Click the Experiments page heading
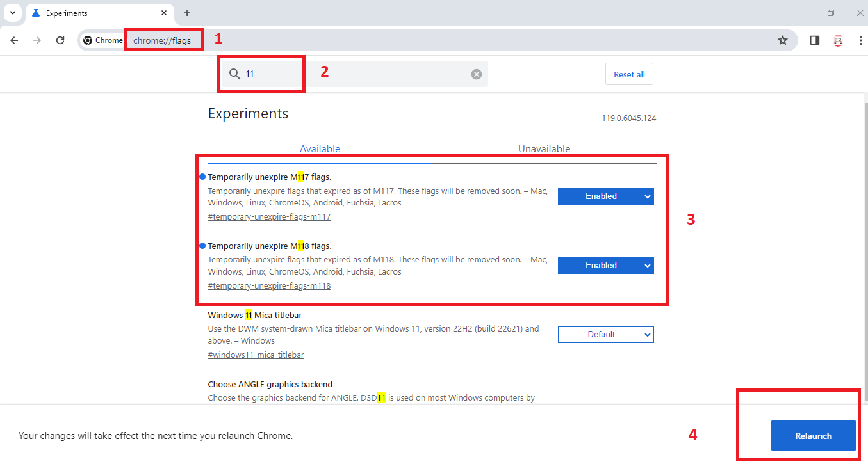Viewport: 868px width, 464px height. (x=248, y=114)
